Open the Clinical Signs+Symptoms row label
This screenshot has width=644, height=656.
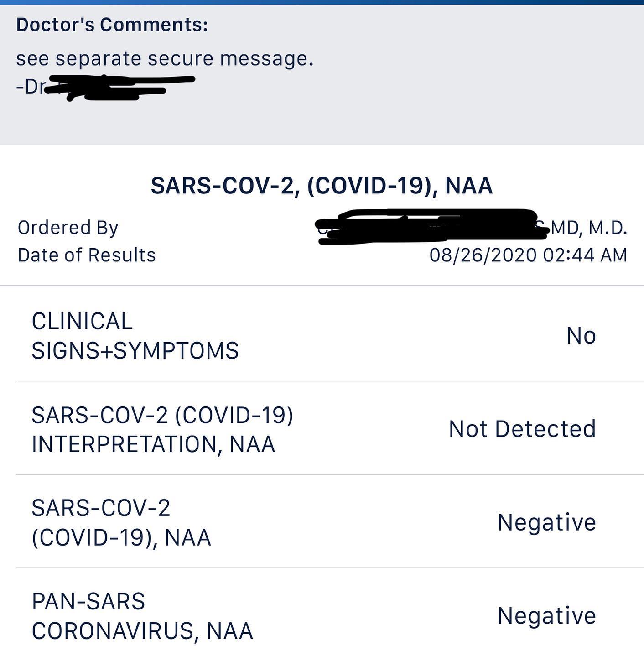[135, 336]
